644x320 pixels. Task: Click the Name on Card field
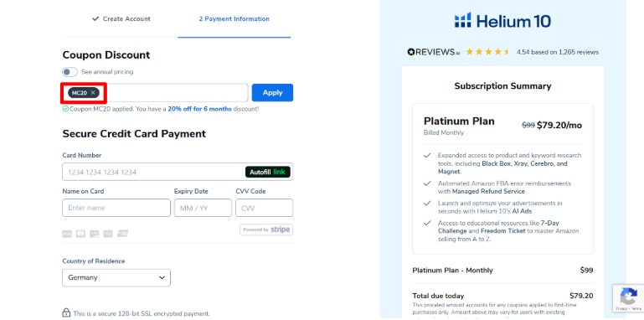click(x=116, y=208)
